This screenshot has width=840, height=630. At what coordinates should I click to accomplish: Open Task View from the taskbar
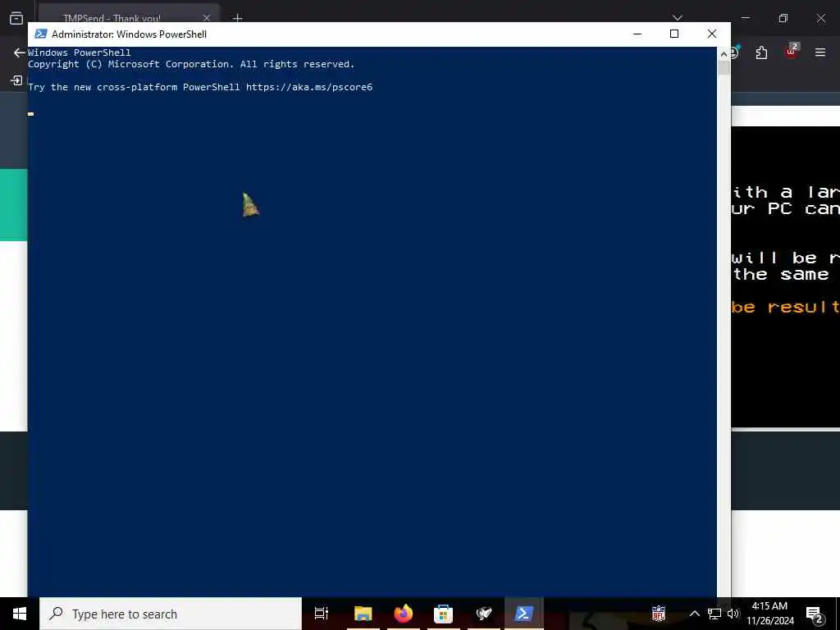322,614
